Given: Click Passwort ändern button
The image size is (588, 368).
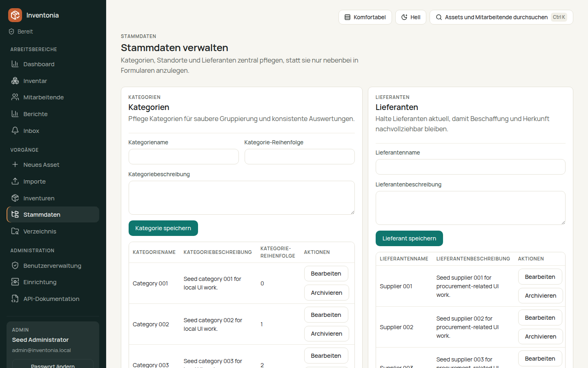Looking at the screenshot, I should pos(53,364).
